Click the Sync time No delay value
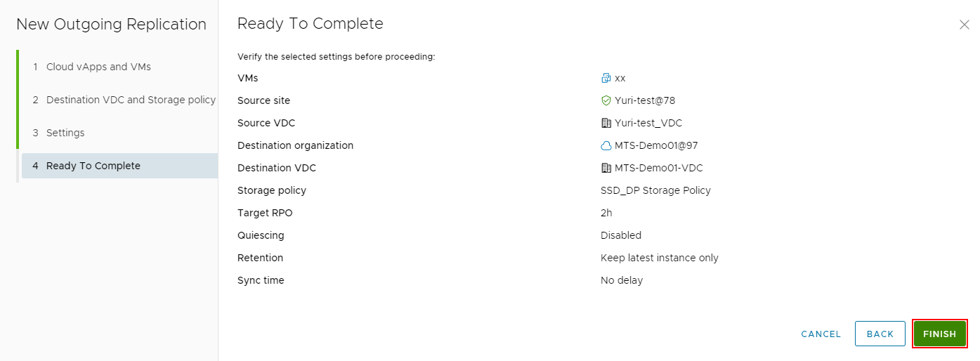 pos(622,280)
